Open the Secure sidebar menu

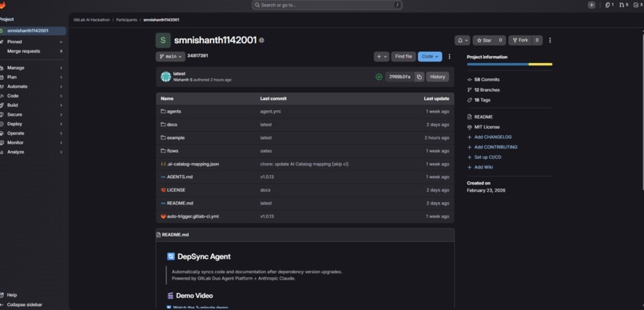pos(33,114)
